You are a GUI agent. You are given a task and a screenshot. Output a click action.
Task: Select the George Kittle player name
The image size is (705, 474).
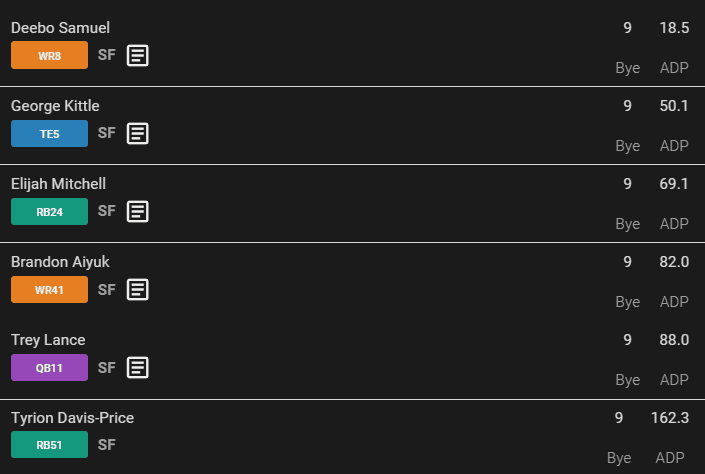point(55,106)
